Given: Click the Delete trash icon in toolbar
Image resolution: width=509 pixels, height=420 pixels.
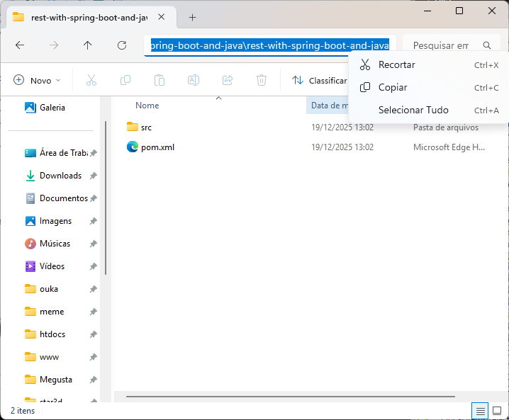Looking at the screenshot, I should tap(262, 80).
